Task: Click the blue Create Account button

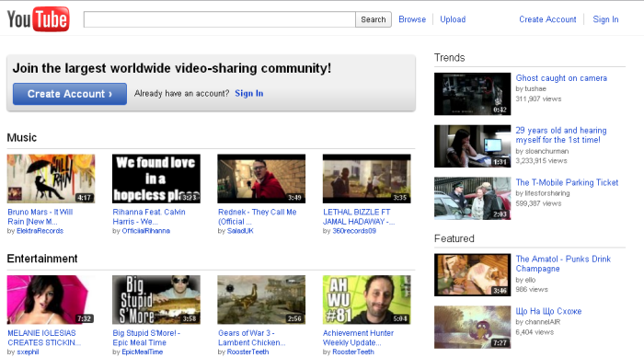Action: pos(70,94)
